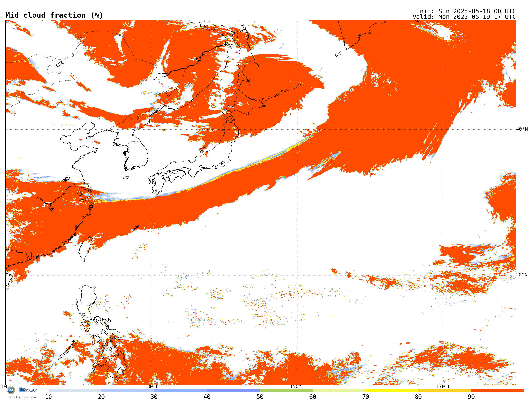This screenshot has width=532, height=400.
Task: Pick the 20–30 pale blue colorbar segment
Action: click(x=128, y=391)
